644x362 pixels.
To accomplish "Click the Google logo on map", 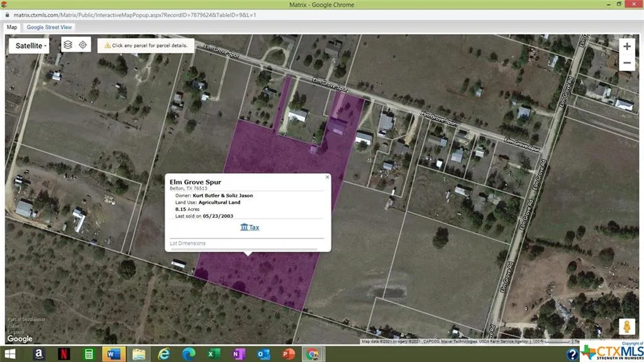I will click(20, 339).
